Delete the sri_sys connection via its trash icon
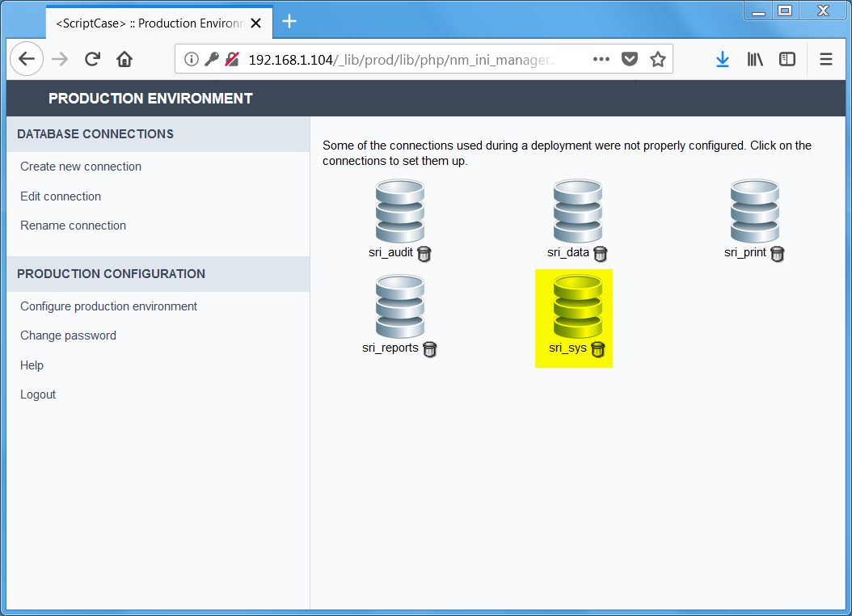The image size is (852, 616). coord(597,349)
